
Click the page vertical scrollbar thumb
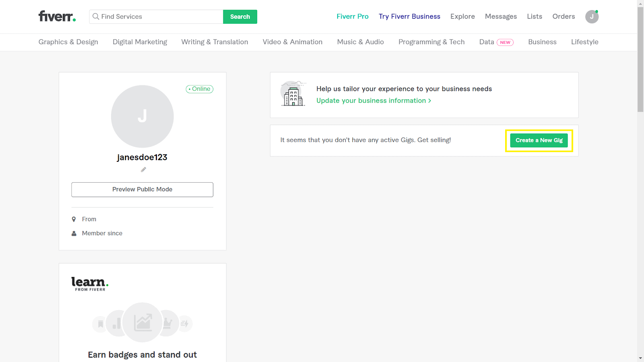pyautogui.click(x=640, y=59)
